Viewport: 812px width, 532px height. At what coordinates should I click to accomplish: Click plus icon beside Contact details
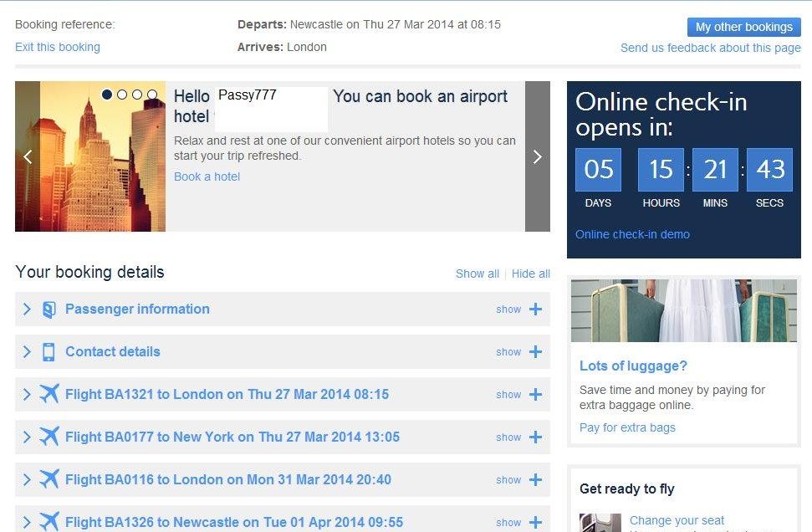tap(535, 352)
